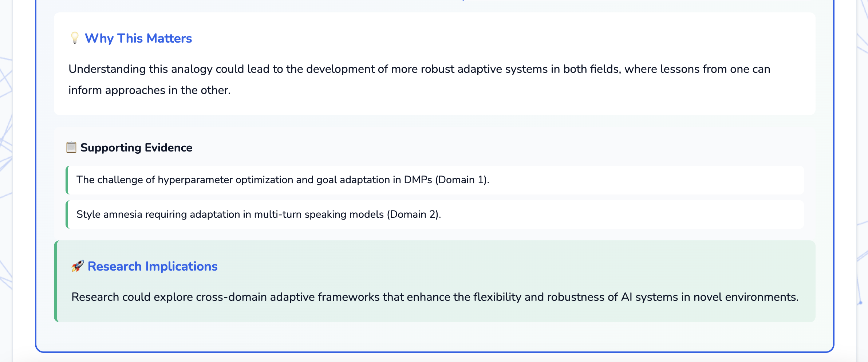Click the hyperparameter optimization evidence item
Screen dimensions: 868x362
(283, 180)
